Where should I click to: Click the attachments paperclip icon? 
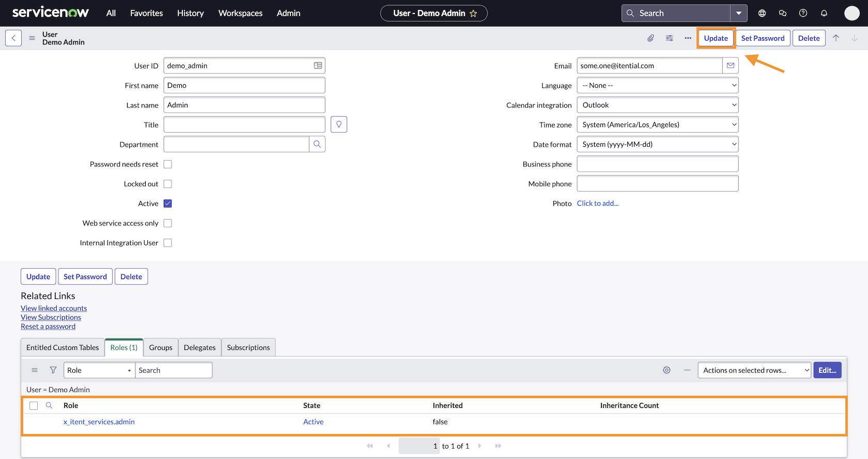pyautogui.click(x=650, y=38)
